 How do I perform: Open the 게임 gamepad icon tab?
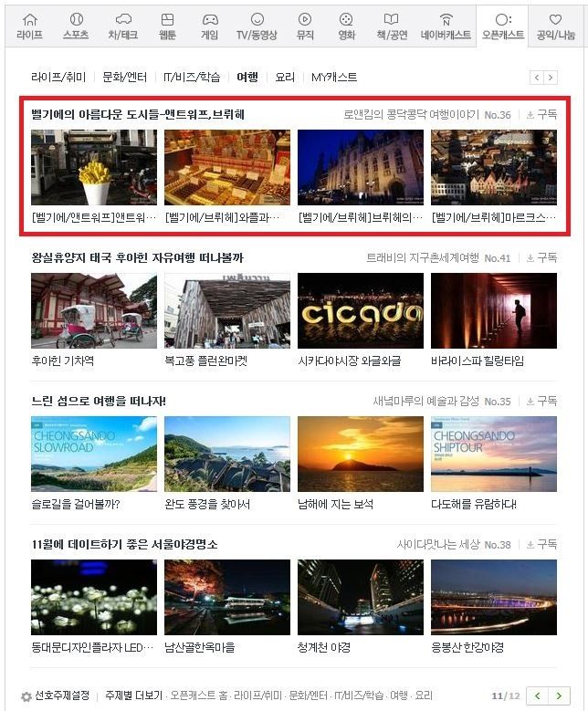coord(210,26)
